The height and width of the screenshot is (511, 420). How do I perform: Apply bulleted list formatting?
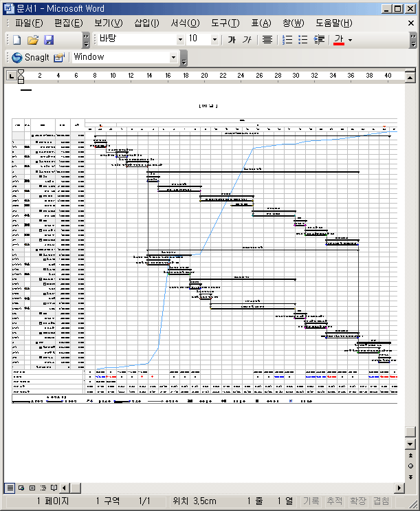(x=303, y=40)
